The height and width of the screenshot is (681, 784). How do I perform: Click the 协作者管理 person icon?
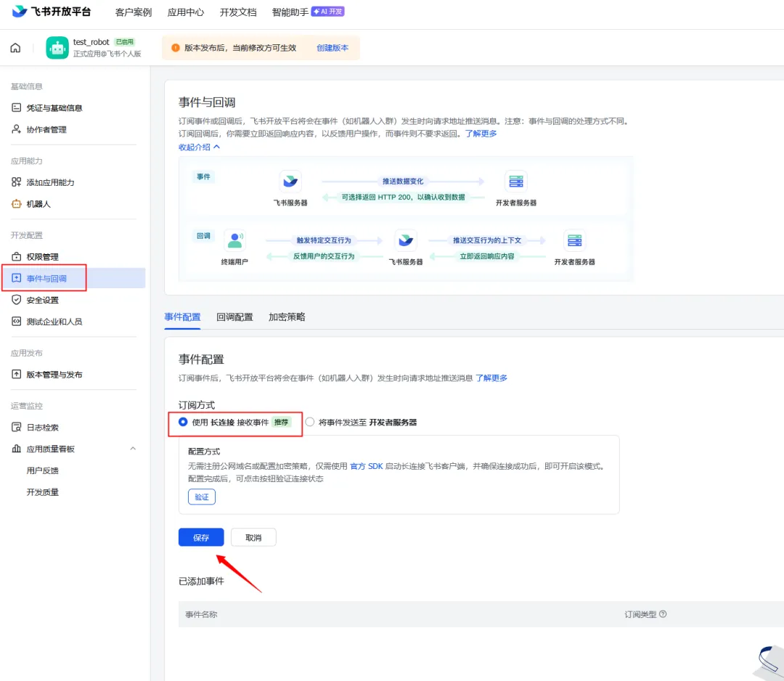click(x=17, y=129)
